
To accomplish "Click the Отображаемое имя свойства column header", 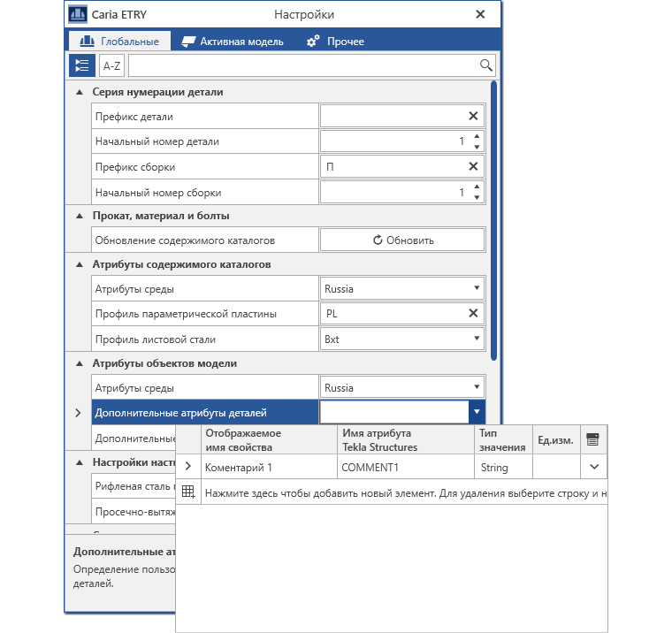I will coord(269,439).
